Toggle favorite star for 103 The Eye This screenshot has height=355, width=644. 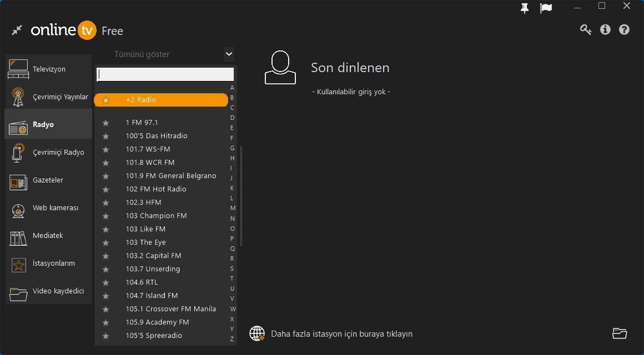coord(106,242)
